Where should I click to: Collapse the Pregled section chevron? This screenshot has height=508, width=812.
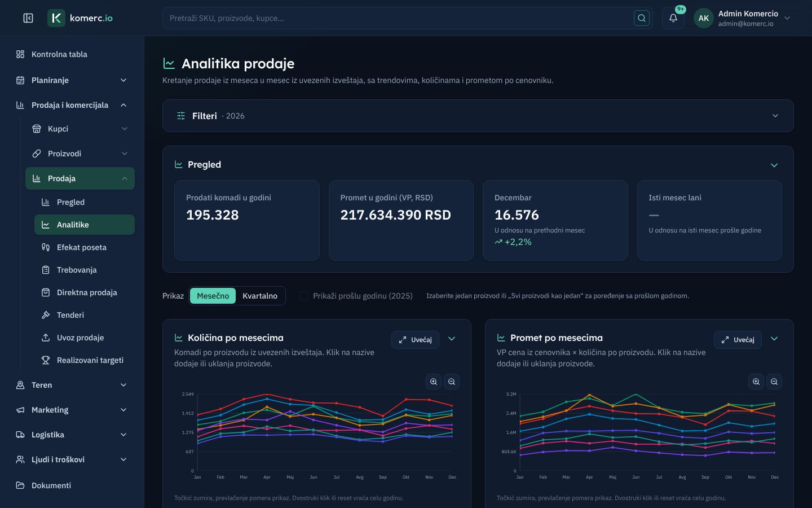point(774,165)
